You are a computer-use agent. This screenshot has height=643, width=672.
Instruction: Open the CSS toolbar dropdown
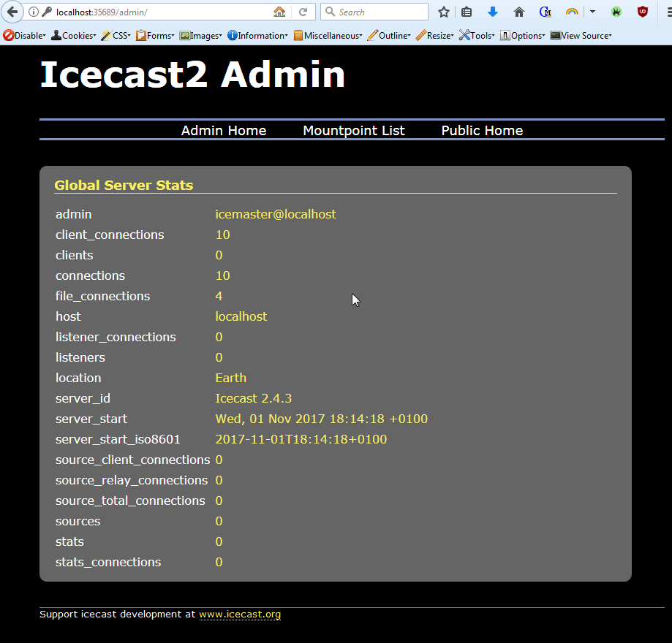click(x=116, y=36)
